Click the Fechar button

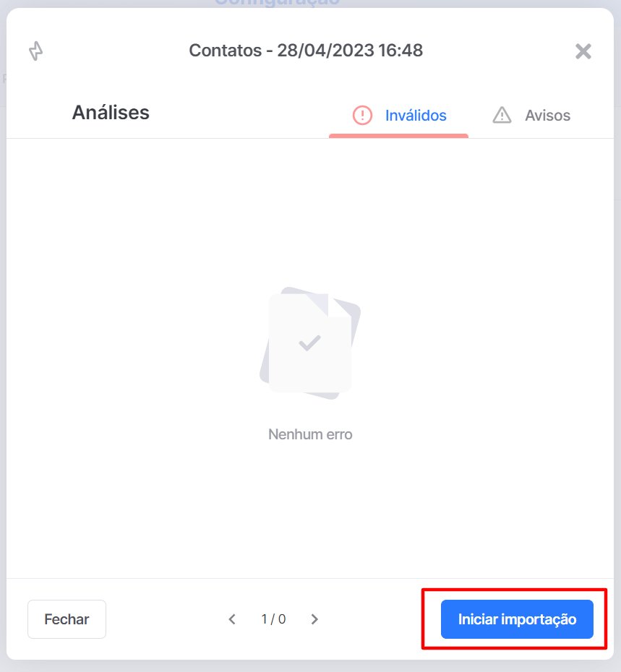coord(67,619)
